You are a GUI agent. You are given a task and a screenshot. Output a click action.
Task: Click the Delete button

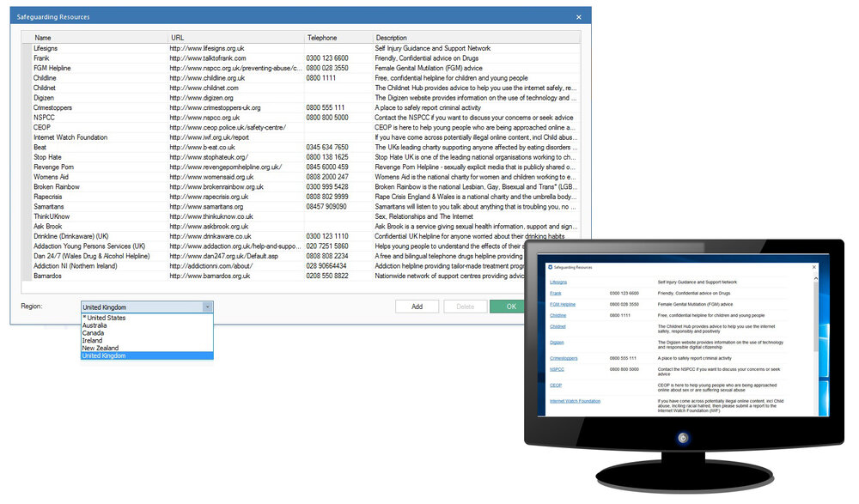click(465, 307)
